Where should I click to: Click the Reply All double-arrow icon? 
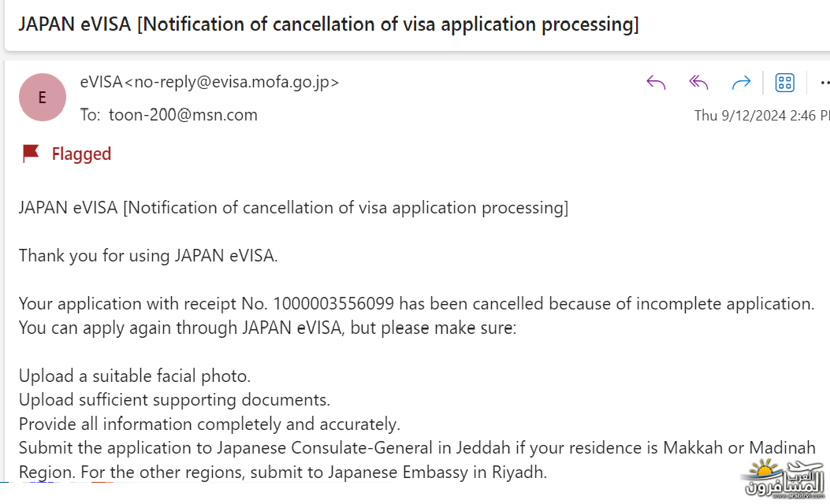tap(698, 83)
